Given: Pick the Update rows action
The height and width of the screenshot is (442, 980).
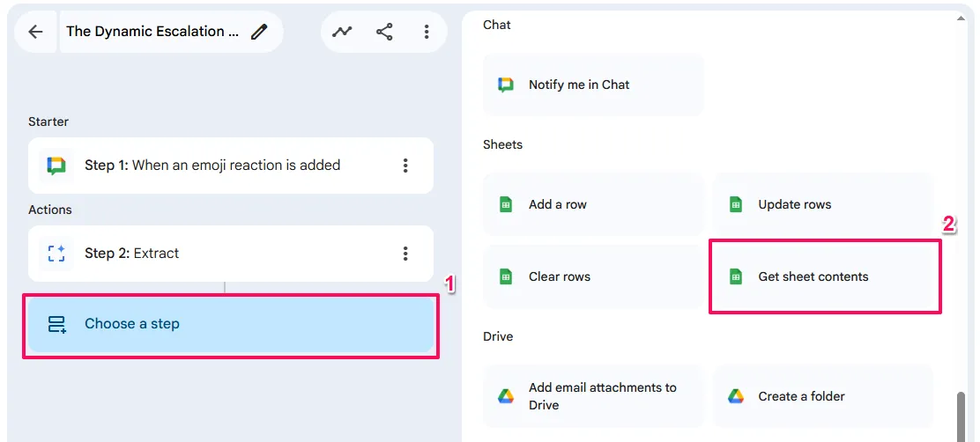Looking at the screenshot, I should click(x=822, y=204).
